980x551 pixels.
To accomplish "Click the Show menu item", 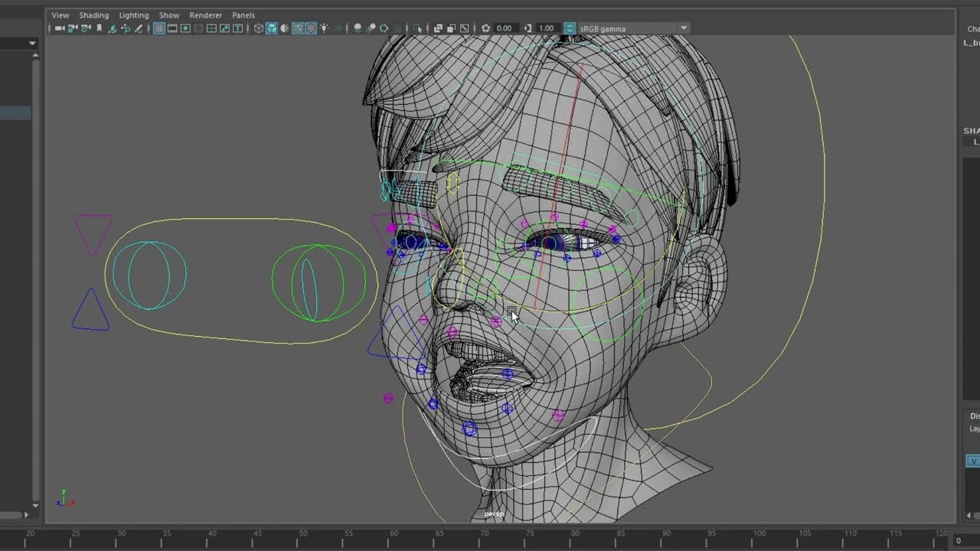I will point(168,15).
